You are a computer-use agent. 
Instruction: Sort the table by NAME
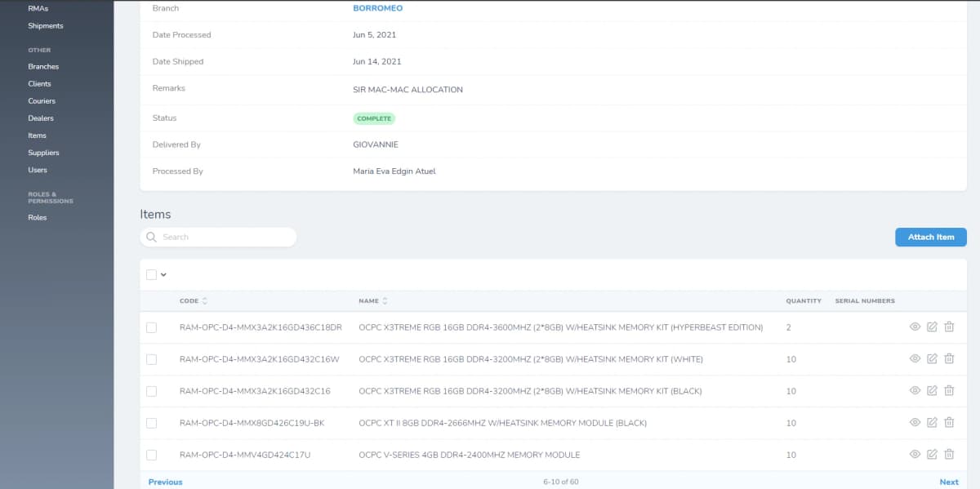point(372,300)
